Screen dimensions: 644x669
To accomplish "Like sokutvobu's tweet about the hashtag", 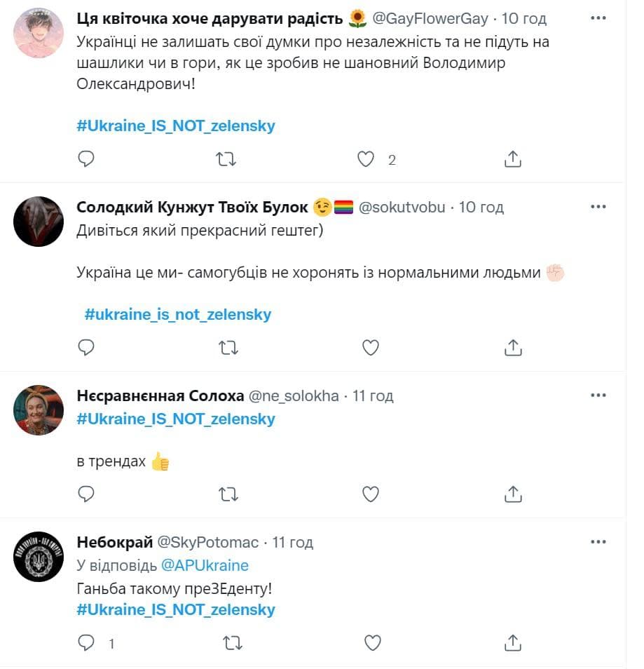I will pos(371,347).
